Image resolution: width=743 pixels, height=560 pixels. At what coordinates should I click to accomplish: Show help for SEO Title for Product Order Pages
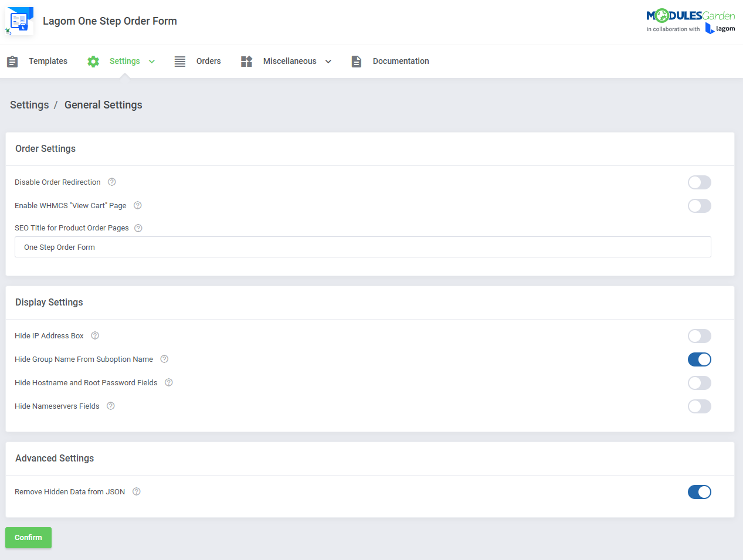[x=138, y=228]
